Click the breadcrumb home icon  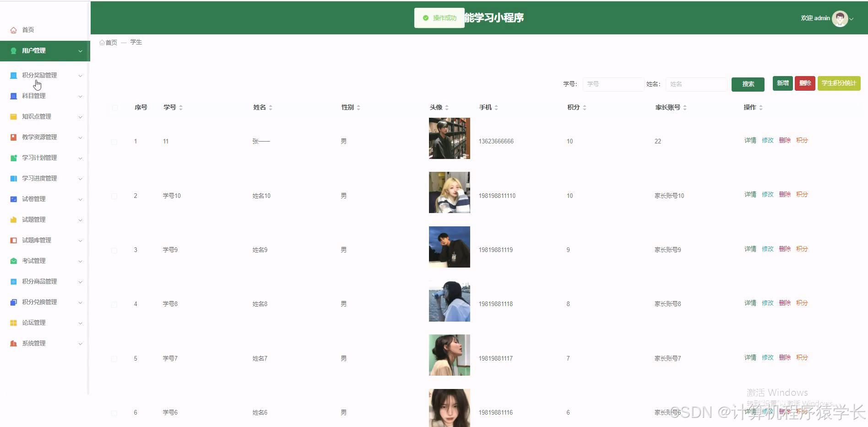point(102,43)
